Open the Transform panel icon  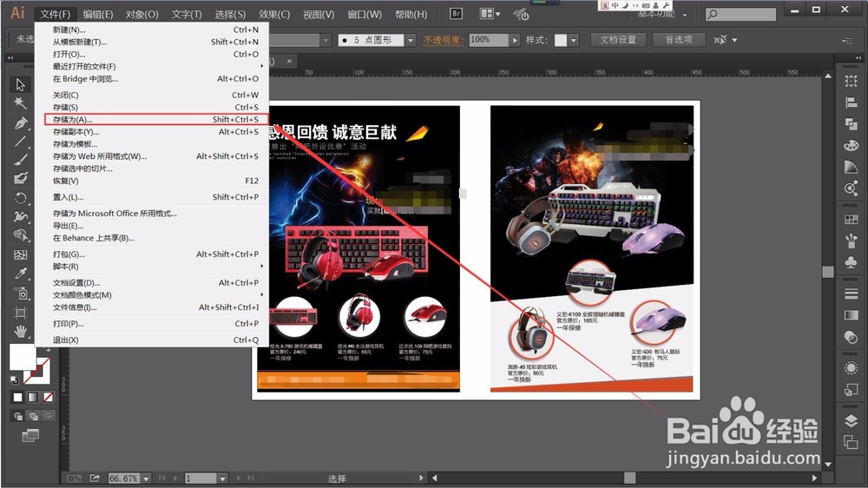(851, 82)
